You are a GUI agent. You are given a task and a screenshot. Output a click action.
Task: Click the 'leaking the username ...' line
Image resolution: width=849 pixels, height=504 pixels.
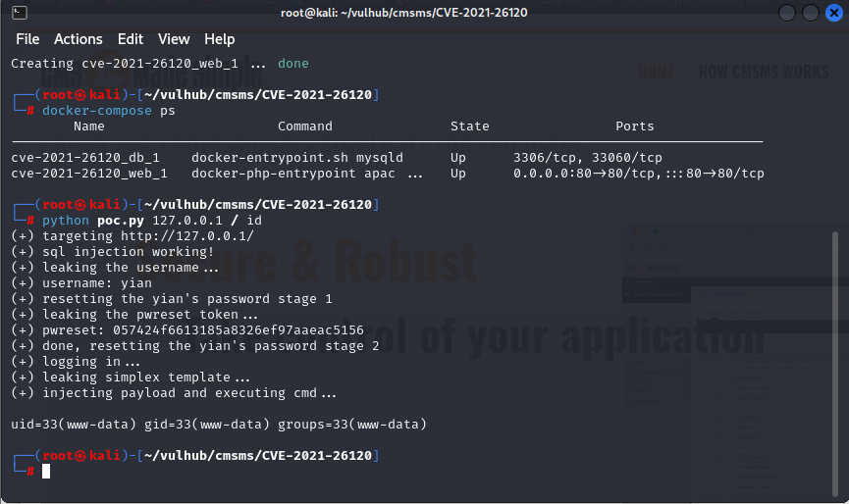coord(115,267)
